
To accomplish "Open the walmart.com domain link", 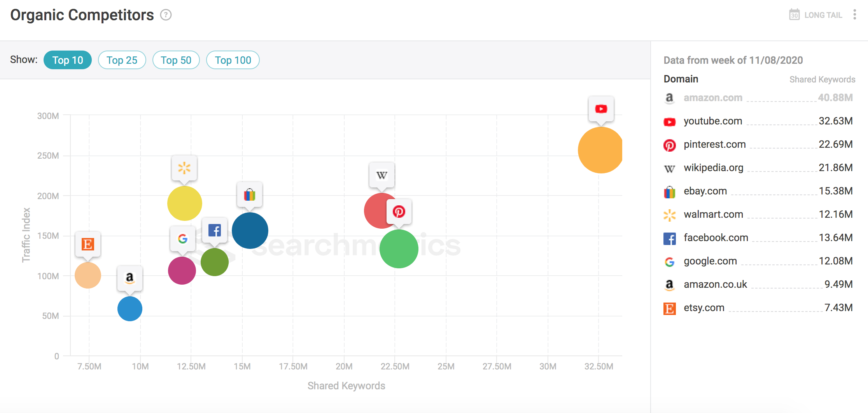I will (x=713, y=214).
